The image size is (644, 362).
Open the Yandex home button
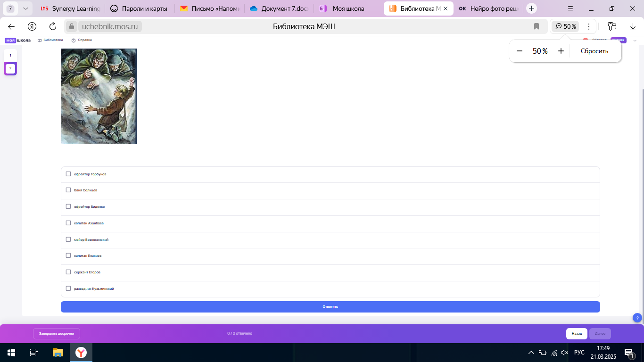tap(32, 26)
